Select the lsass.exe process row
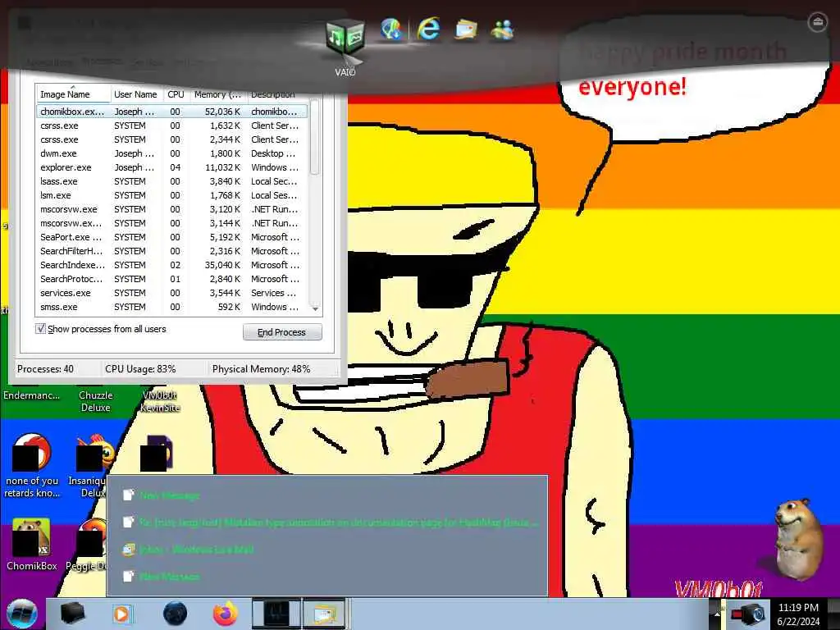The width and height of the screenshot is (840, 630). [x=172, y=181]
